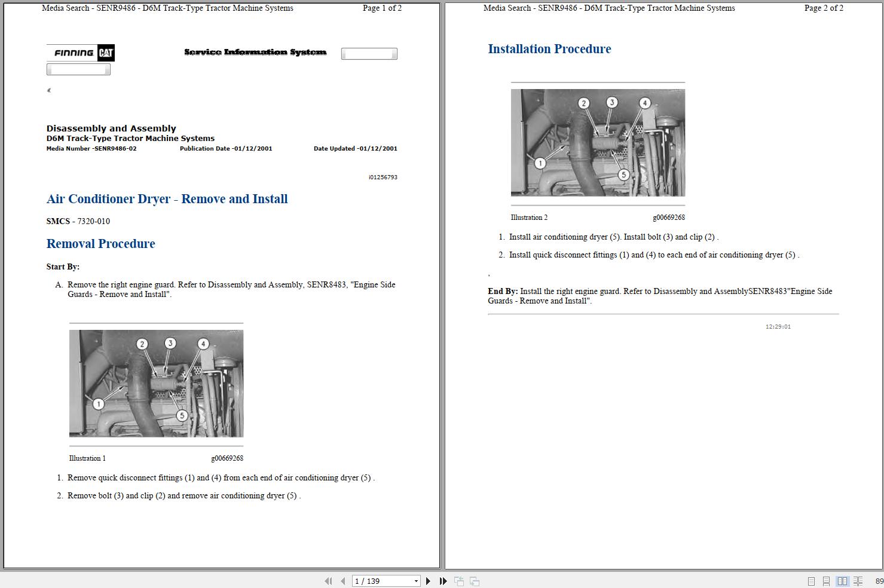Click the Air Conditioner Dryer heading
The height and width of the screenshot is (588, 884).
pyautogui.click(x=167, y=199)
